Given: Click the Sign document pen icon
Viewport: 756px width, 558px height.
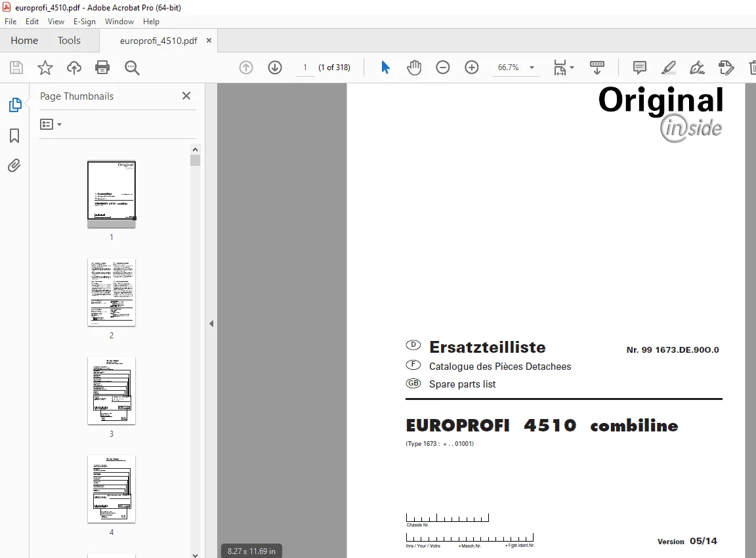Looking at the screenshot, I should [x=697, y=68].
